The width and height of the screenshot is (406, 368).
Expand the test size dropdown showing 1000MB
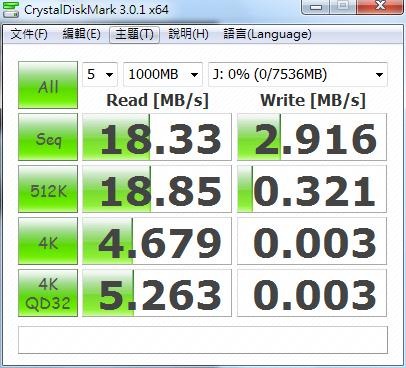[163, 74]
